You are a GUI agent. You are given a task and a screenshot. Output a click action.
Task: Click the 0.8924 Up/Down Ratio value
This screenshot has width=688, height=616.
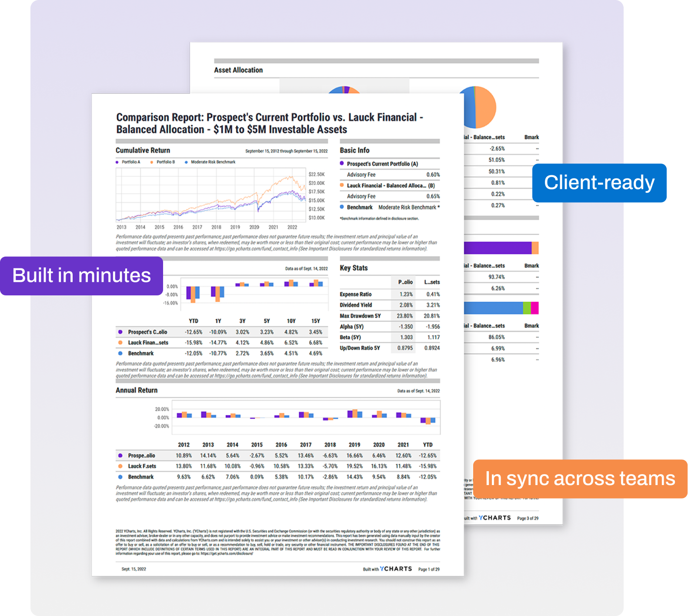(x=432, y=348)
